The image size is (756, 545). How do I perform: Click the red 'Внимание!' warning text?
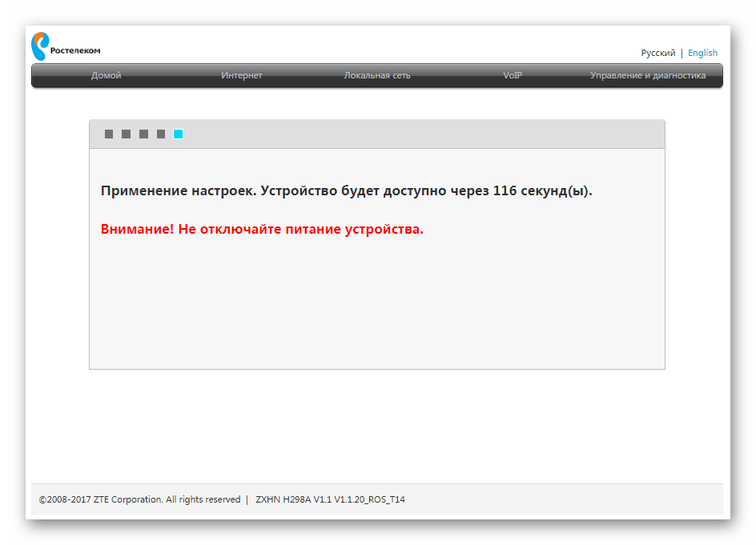[262, 230]
